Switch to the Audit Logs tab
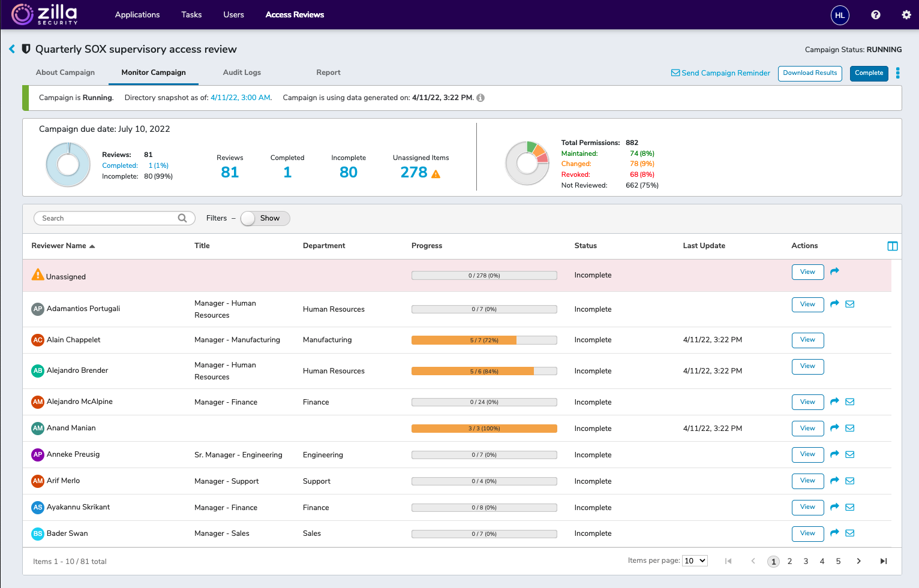919x588 pixels. click(242, 73)
